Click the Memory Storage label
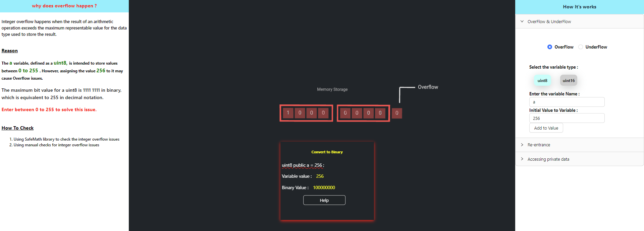The image size is (644, 231). (332, 89)
